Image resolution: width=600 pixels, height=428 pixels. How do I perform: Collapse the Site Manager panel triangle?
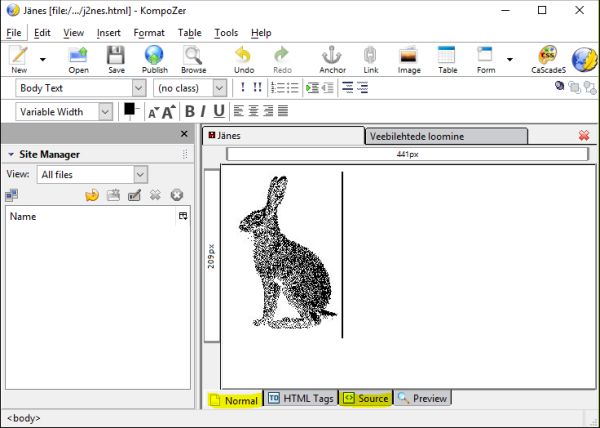point(11,155)
